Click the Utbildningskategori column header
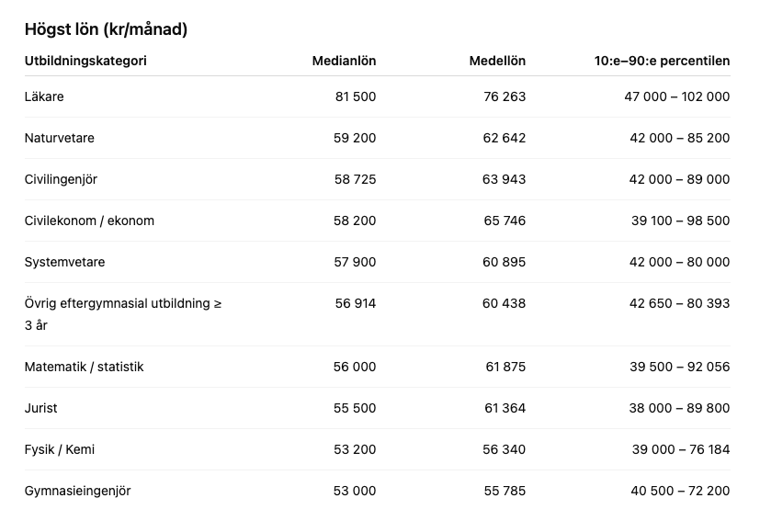Viewport: 760px width, 532px height. coord(85,61)
